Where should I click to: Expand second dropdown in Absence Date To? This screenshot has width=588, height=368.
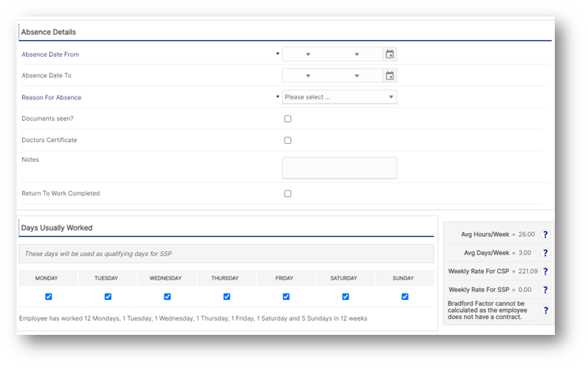point(356,76)
